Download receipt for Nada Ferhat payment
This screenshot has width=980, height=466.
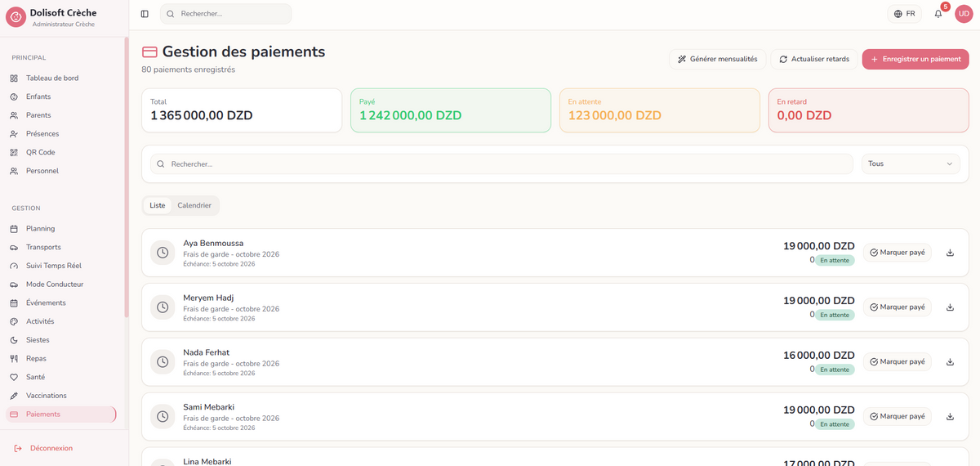950,361
